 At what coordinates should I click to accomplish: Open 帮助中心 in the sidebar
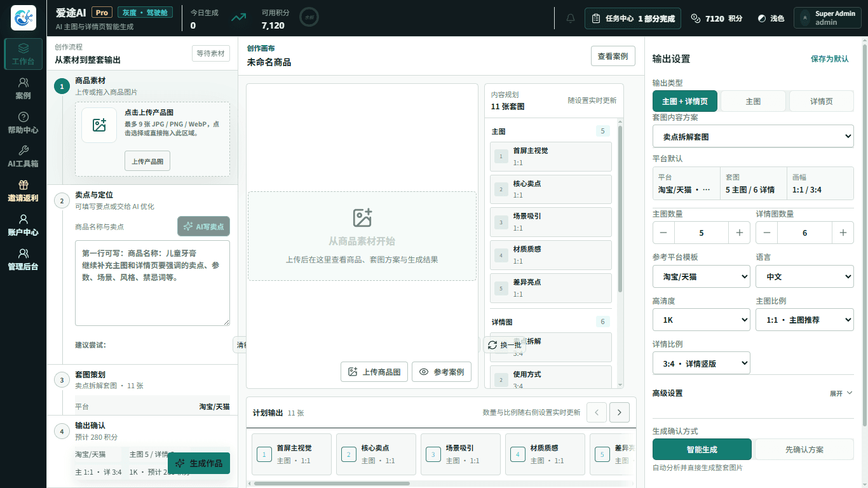tap(24, 123)
